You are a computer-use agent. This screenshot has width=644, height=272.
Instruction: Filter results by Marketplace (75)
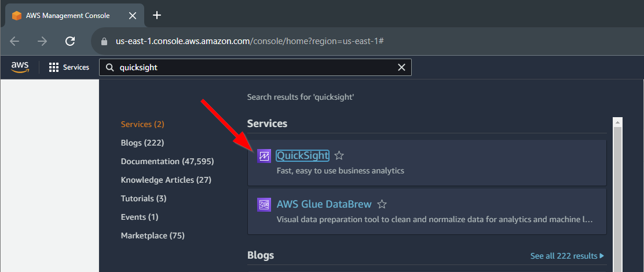point(153,236)
